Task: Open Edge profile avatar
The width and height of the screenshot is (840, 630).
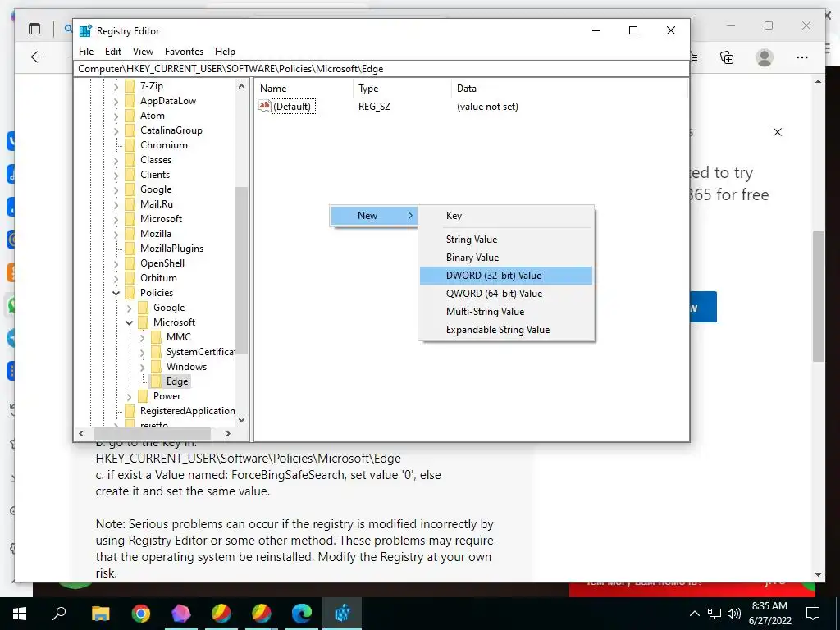Action: coord(765,57)
